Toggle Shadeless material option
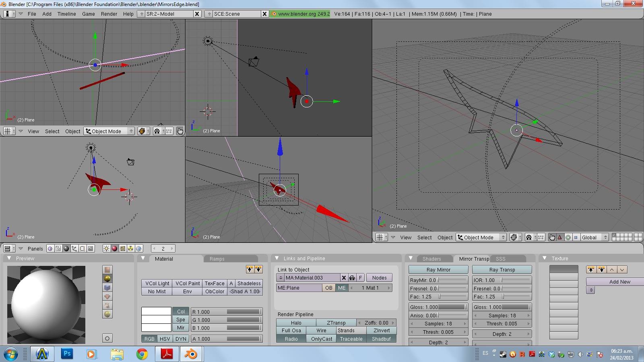Image resolution: width=644 pixels, height=362 pixels. [x=249, y=283]
